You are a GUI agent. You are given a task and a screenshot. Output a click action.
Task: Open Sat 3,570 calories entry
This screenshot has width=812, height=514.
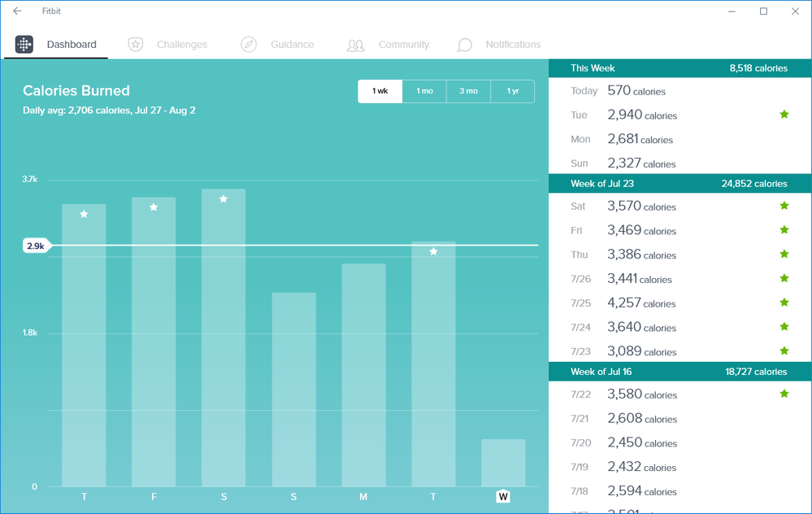(x=680, y=207)
